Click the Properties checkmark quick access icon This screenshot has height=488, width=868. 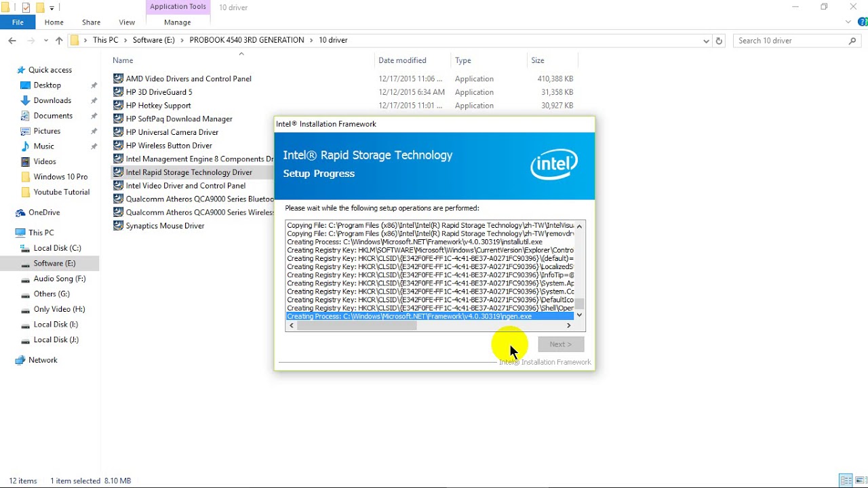point(26,7)
